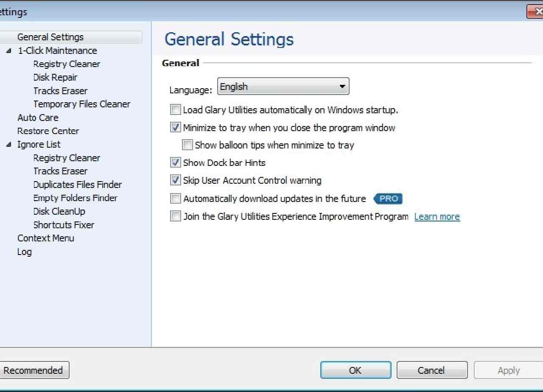Select Tracks Eraser under 1-Click Maintenance
The width and height of the screenshot is (543, 392).
tap(60, 91)
